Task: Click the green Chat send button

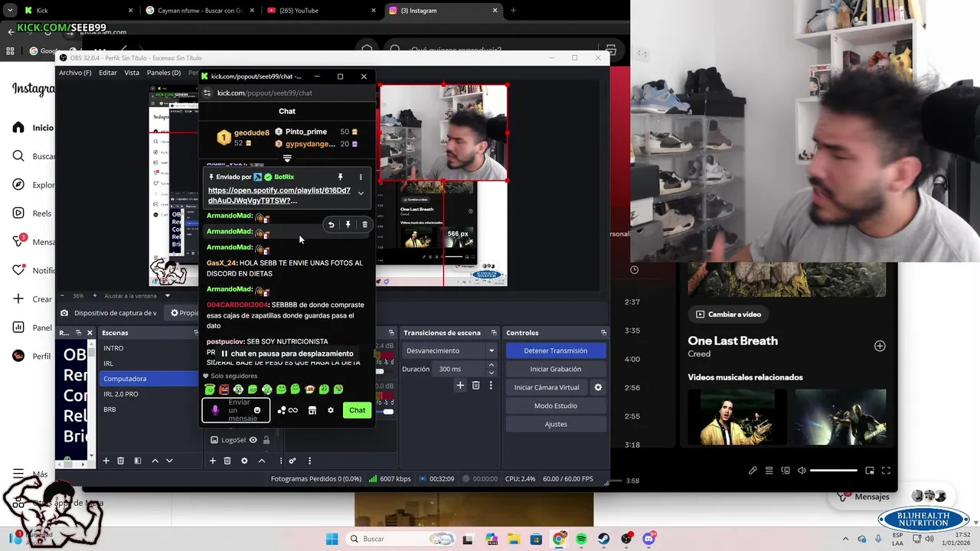Action: click(x=357, y=410)
